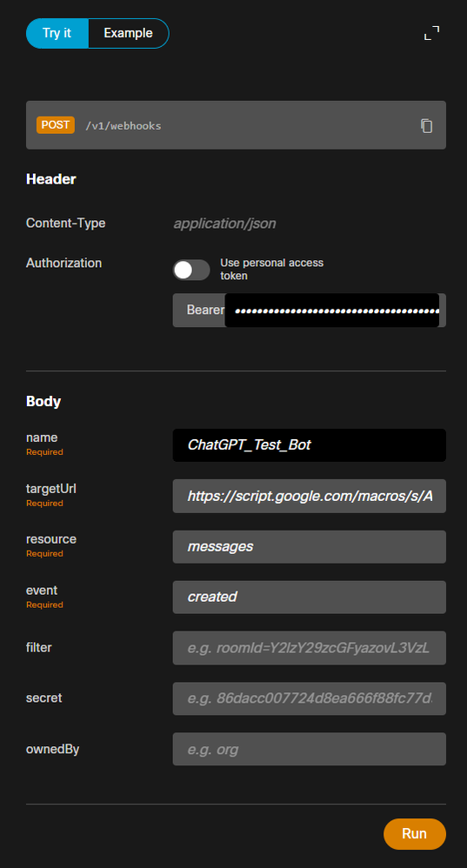Copy the /v1/webhooks endpoint path

point(426,125)
